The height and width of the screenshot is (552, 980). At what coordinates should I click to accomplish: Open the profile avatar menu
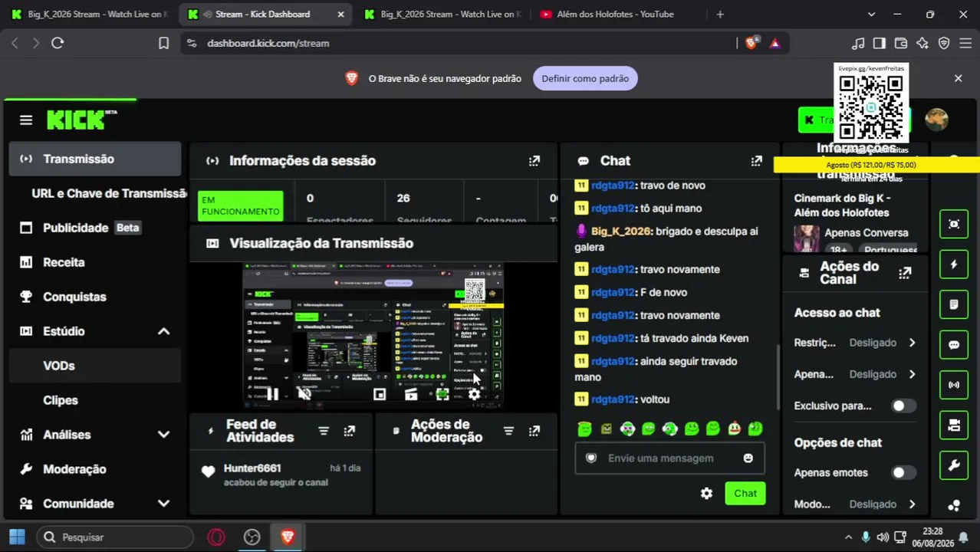click(936, 120)
